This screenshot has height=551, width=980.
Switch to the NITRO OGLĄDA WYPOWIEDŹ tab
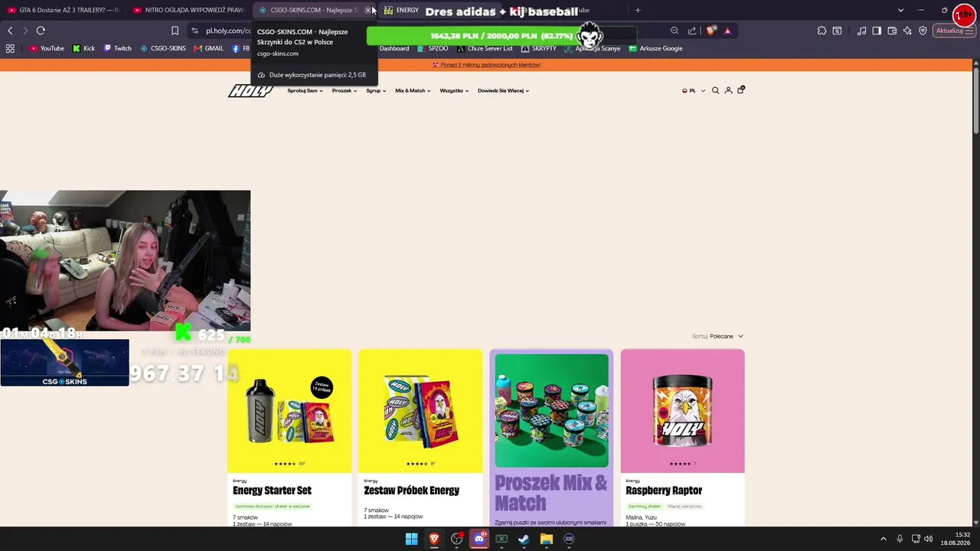tap(188, 10)
